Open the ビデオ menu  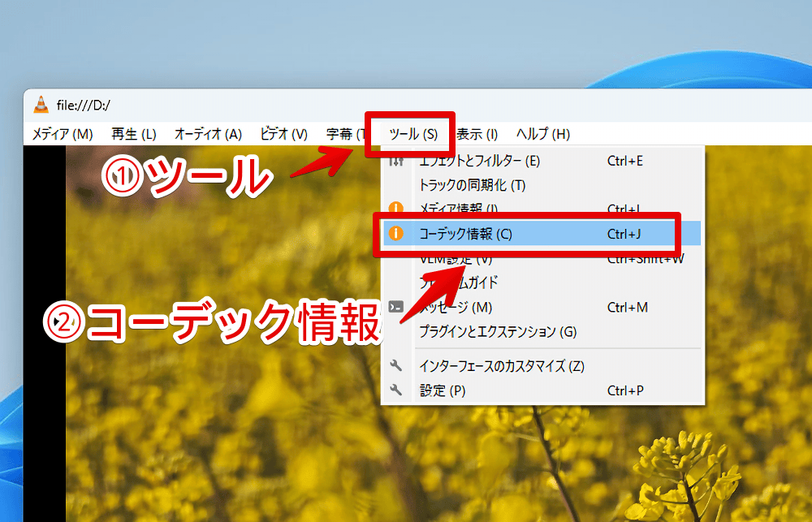click(x=283, y=134)
